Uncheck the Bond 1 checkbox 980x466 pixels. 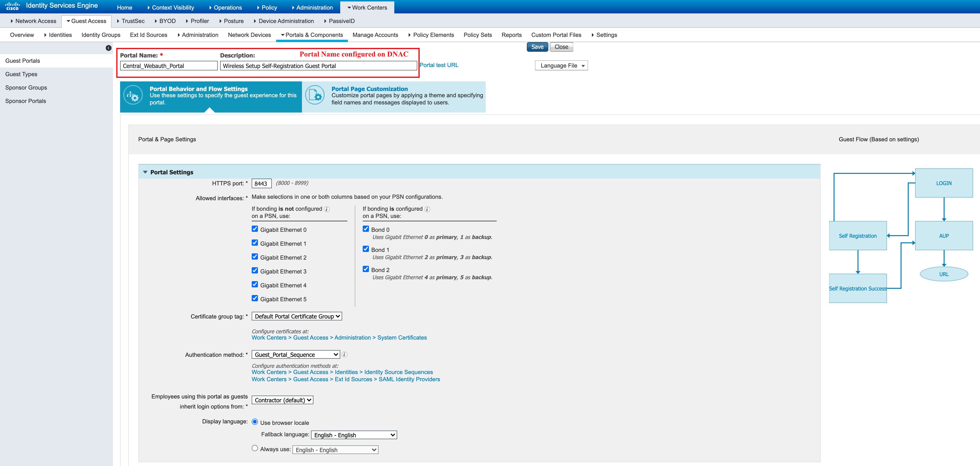pos(366,249)
